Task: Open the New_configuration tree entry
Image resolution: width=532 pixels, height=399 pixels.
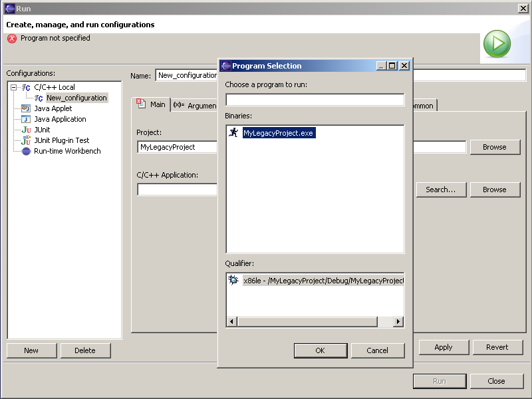Action: 76,98
